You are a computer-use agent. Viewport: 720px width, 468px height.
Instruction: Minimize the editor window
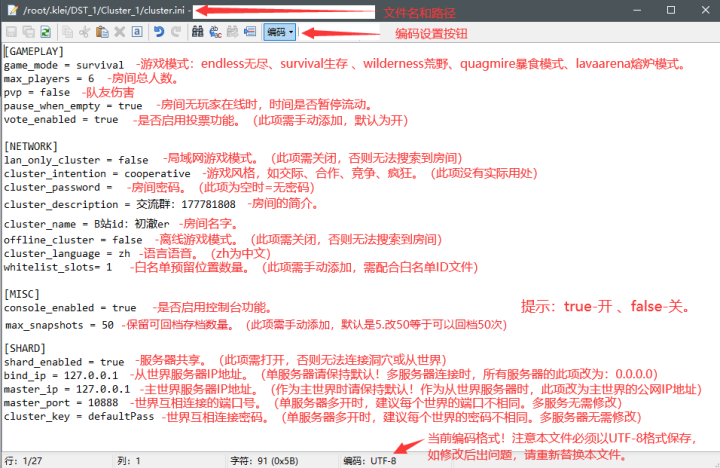click(637, 10)
